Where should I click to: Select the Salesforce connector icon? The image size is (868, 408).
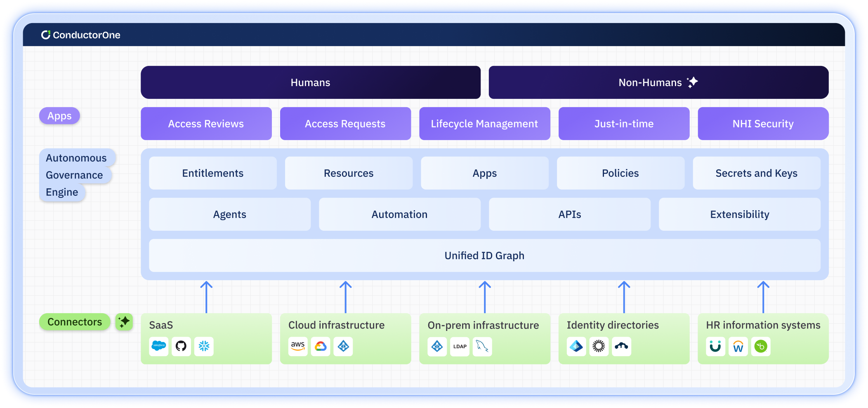click(x=159, y=347)
